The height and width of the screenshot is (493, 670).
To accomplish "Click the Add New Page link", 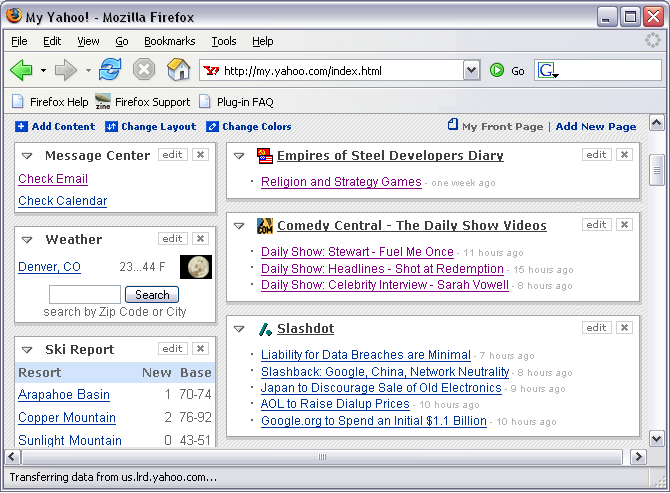I will (x=596, y=126).
